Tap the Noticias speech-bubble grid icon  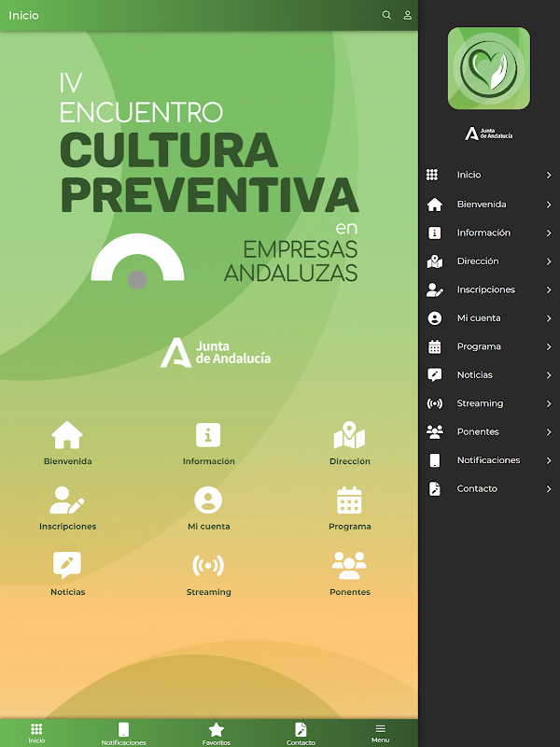pyautogui.click(x=67, y=566)
